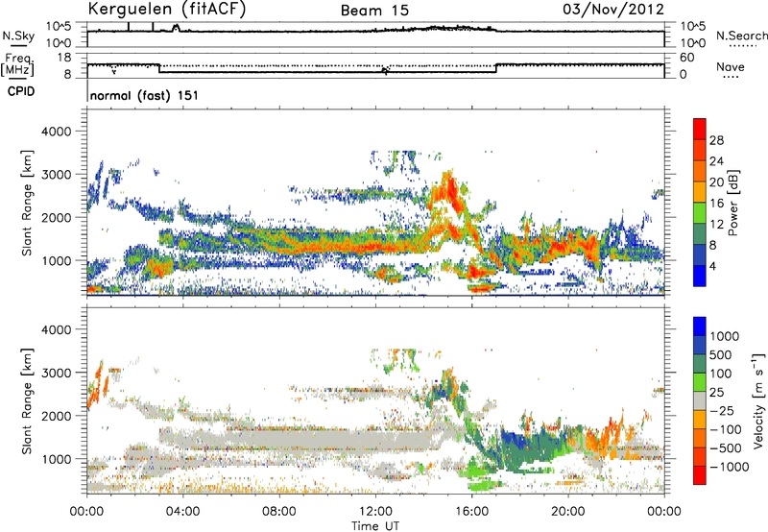Click the 'CPID' row label
Screen dimensions: 768x532
[21, 91]
